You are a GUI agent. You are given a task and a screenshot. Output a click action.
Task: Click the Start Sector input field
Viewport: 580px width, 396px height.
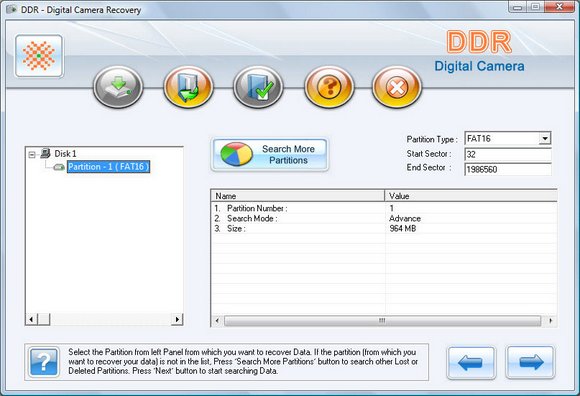coord(508,154)
